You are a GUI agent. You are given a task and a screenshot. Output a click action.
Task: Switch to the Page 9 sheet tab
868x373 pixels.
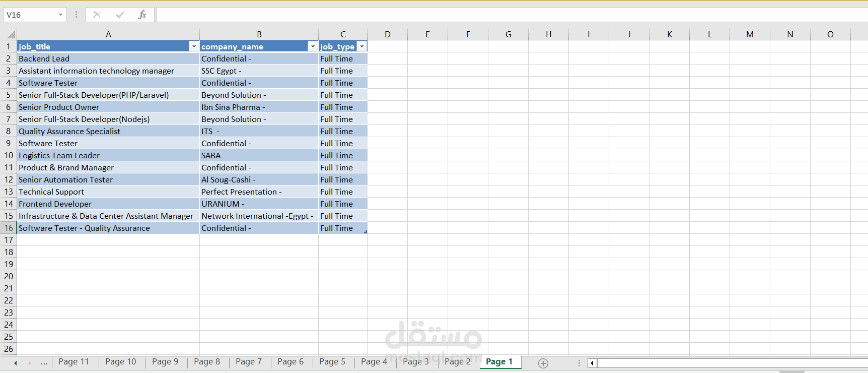click(x=165, y=362)
